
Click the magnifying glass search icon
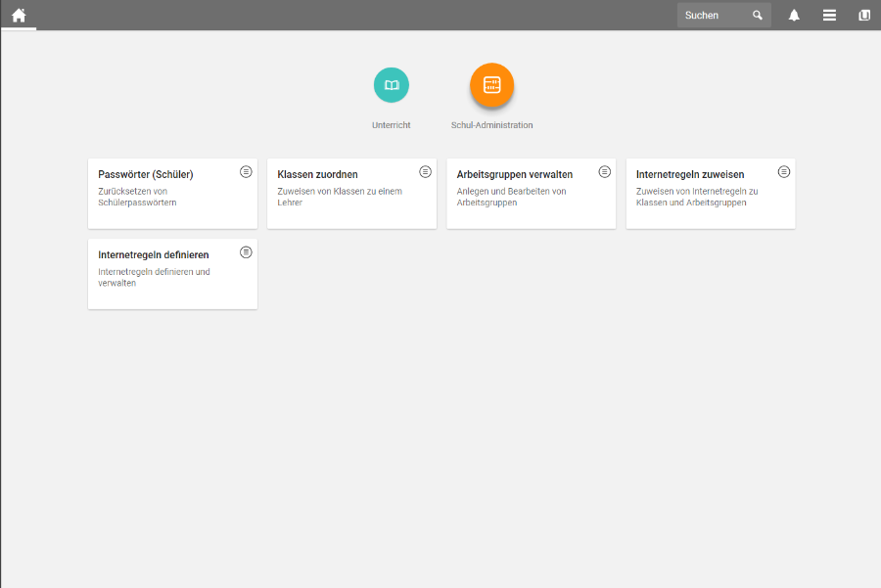click(757, 16)
